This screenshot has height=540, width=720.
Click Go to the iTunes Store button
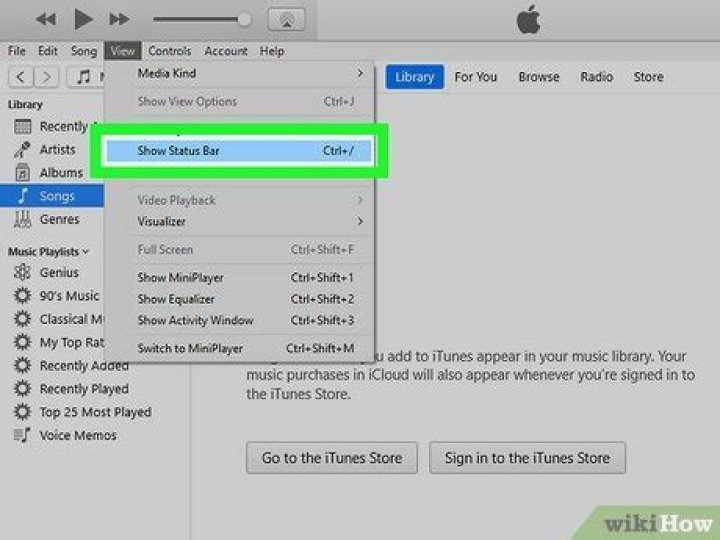click(x=332, y=458)
